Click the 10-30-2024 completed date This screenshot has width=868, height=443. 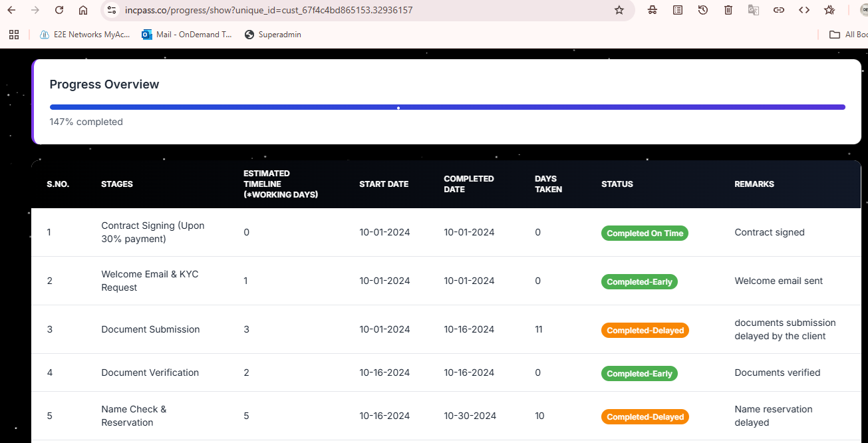click(x=470, y=416)
